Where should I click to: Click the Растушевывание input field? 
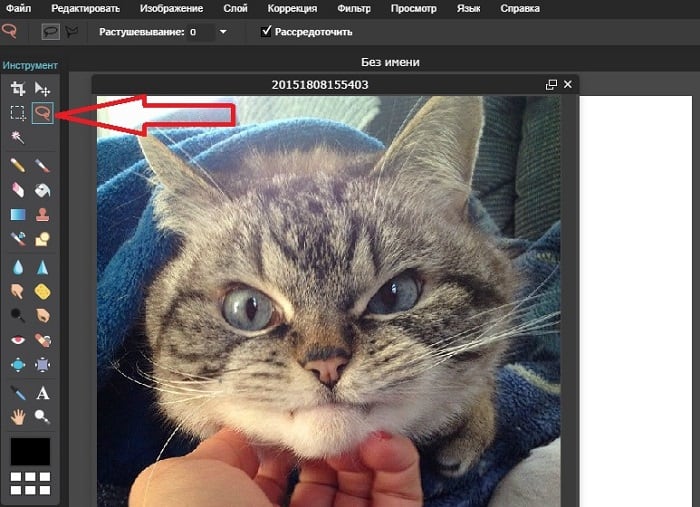200,32
